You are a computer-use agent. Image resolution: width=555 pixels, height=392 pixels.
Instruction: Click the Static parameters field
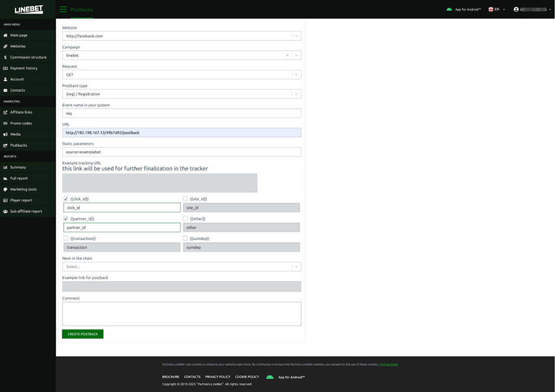tap(182, 152)
